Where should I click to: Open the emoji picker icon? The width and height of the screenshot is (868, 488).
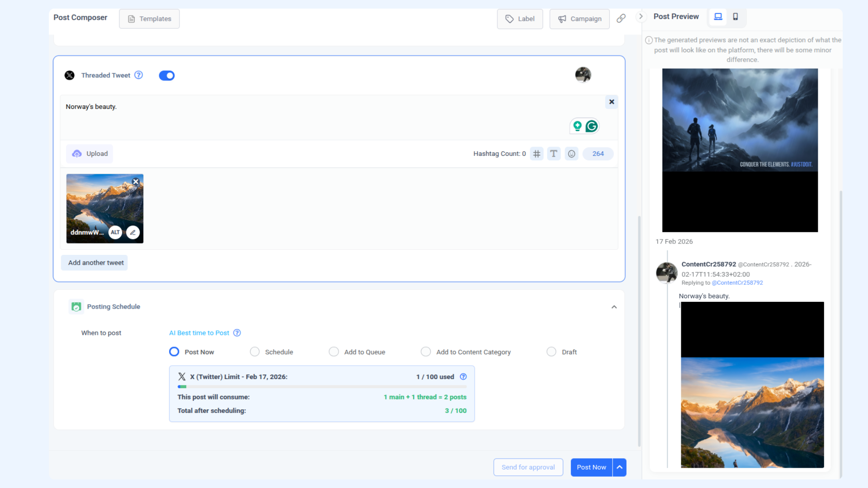click(571, 154)
